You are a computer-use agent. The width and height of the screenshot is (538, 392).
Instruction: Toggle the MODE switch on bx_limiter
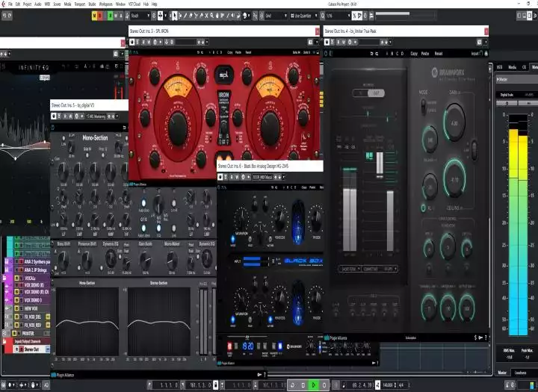point(424,107)
